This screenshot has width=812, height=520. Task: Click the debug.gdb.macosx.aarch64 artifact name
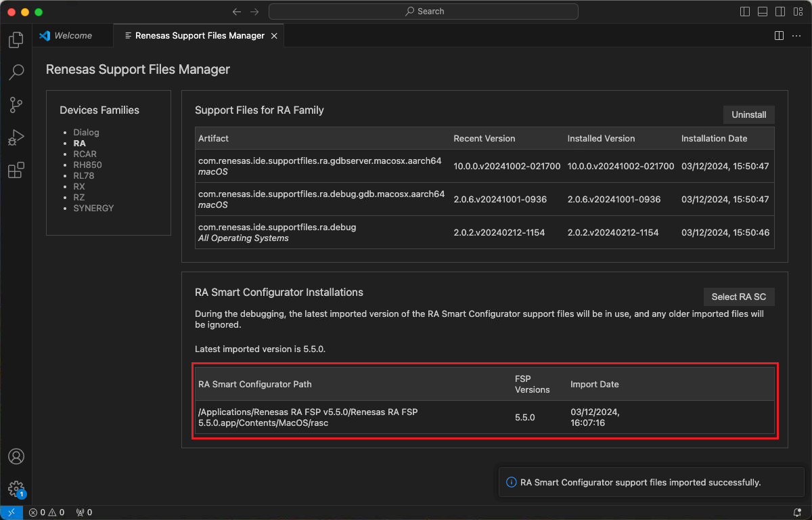tap(321, 194)
